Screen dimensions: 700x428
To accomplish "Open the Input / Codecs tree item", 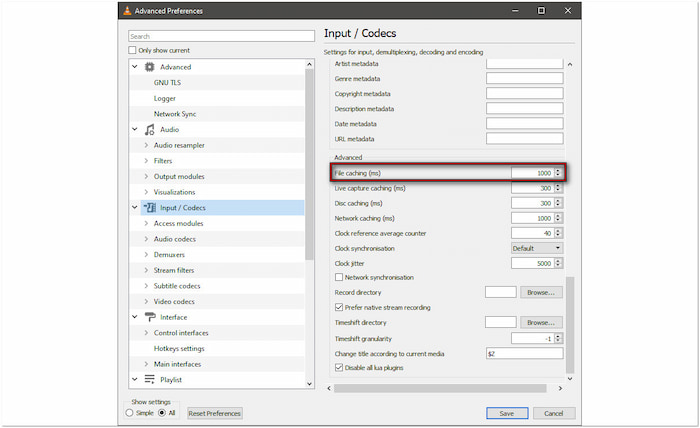I will (x=183, y=208).
